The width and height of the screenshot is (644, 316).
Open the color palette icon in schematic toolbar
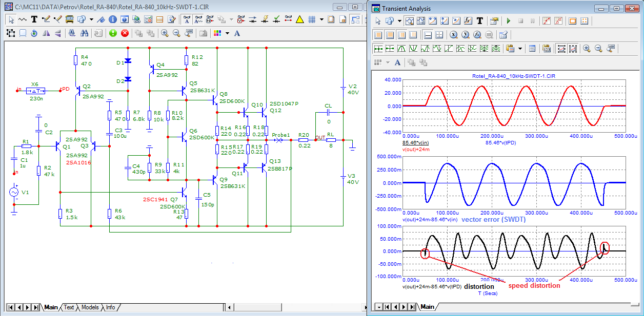pyautogui.click(x=217, y=33)
